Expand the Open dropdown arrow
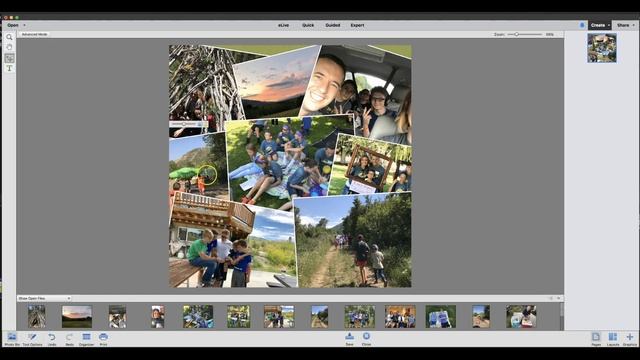This screenshot has height=360, width=640. click(x=24, y=25)
